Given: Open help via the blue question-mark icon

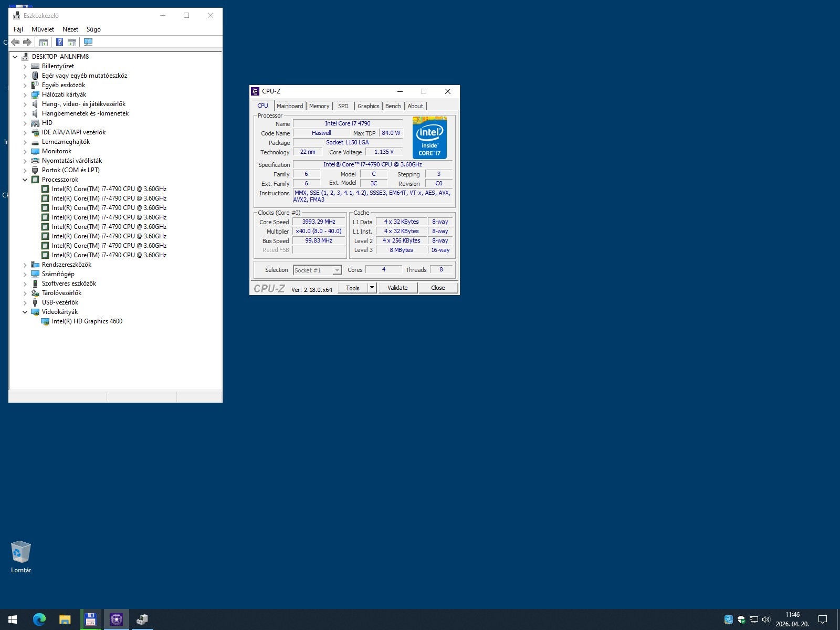Looking at the screenshot, I should click(60, 42).
